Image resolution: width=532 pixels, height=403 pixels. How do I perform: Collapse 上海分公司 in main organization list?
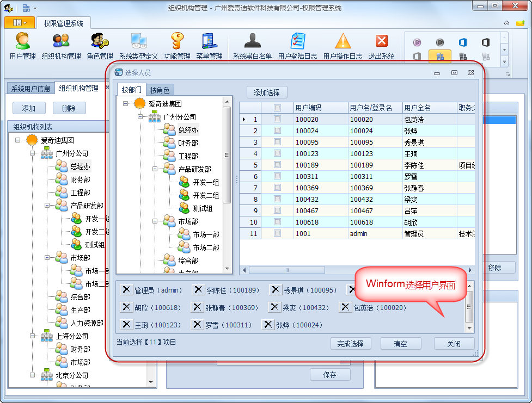click(32, 336)
